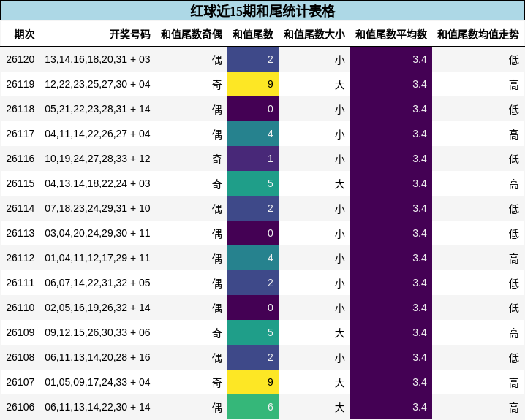The height and width of the screenshot is (420, 525).
Task: Select period number 26107
Action: [20, 382]
